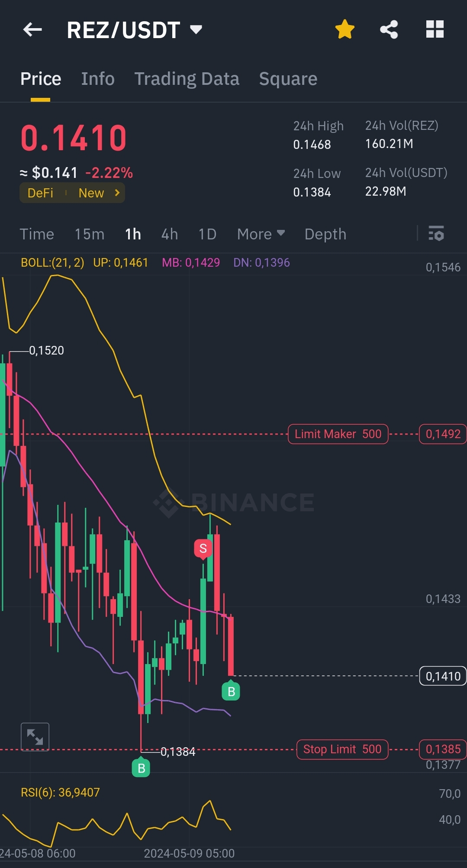This screenshot has height=868, width=467.
Task: Open the chart indicator settings icon
Action: pyautogui.click(x=436, y=234)
